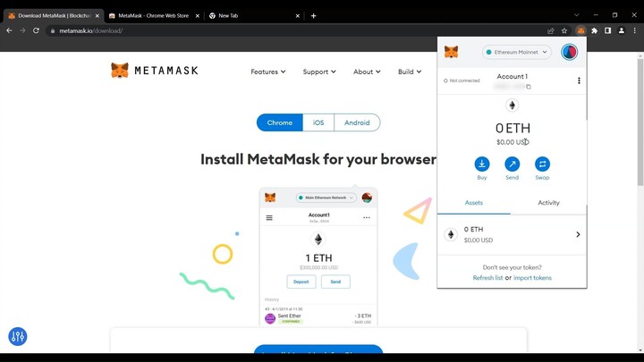Viewport: 644px width, 362px height.
Task: Select the Chrome platform option
Action: (280, 122)
